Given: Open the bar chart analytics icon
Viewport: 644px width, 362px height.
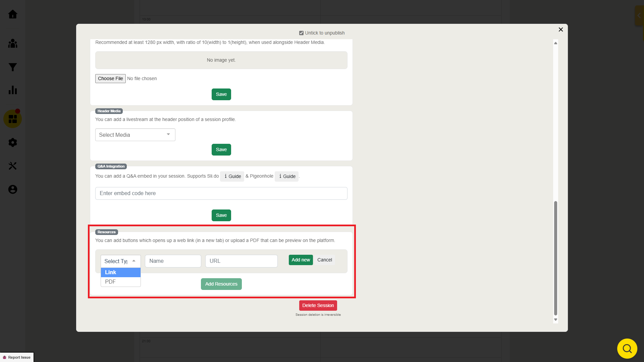Looking at the screenshot, I should 13,90.
